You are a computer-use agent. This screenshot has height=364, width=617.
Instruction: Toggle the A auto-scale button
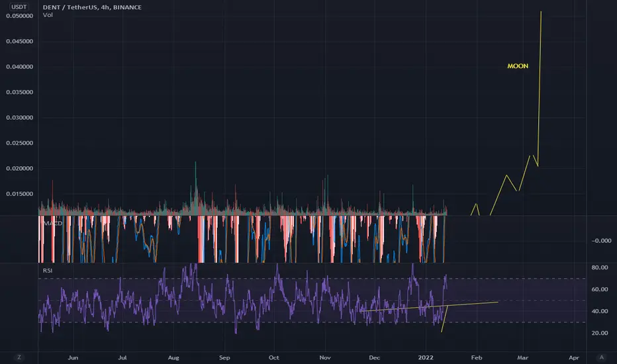pos(601,357)
